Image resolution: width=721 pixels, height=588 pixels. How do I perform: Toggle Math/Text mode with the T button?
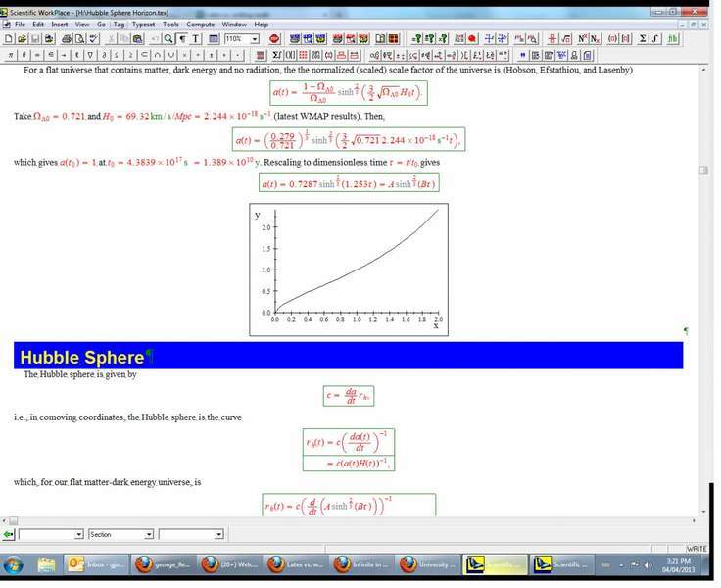[x=196, y=39]
